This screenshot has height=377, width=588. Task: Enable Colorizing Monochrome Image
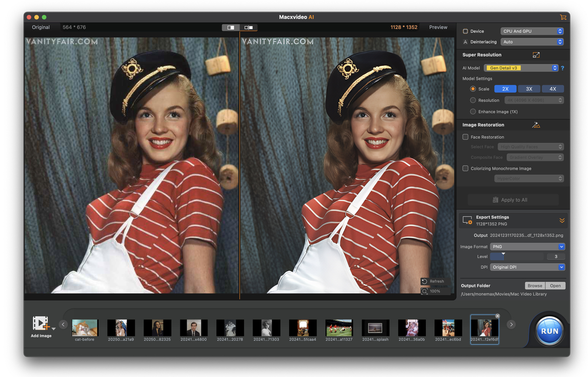[464, 168]
